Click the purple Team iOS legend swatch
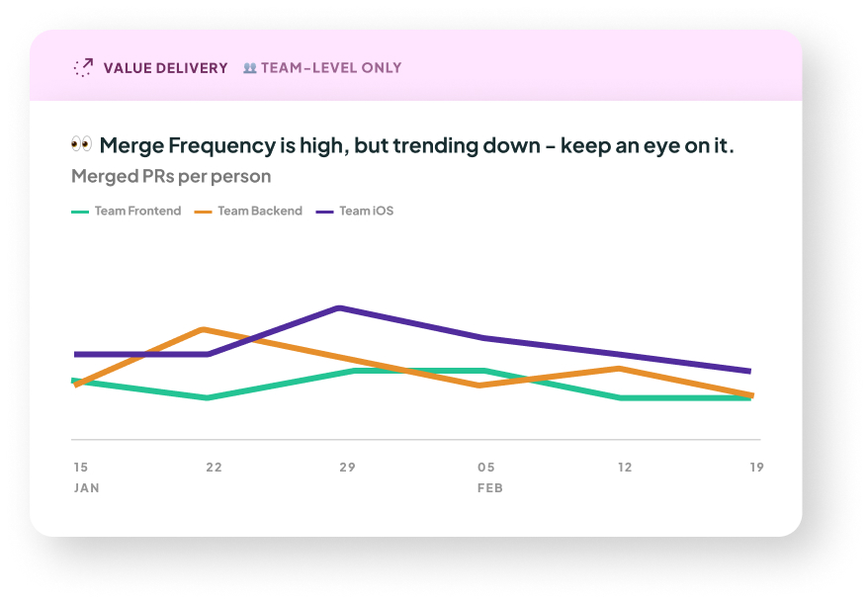The height and width of the screenshot is (603, 868). 324,212
